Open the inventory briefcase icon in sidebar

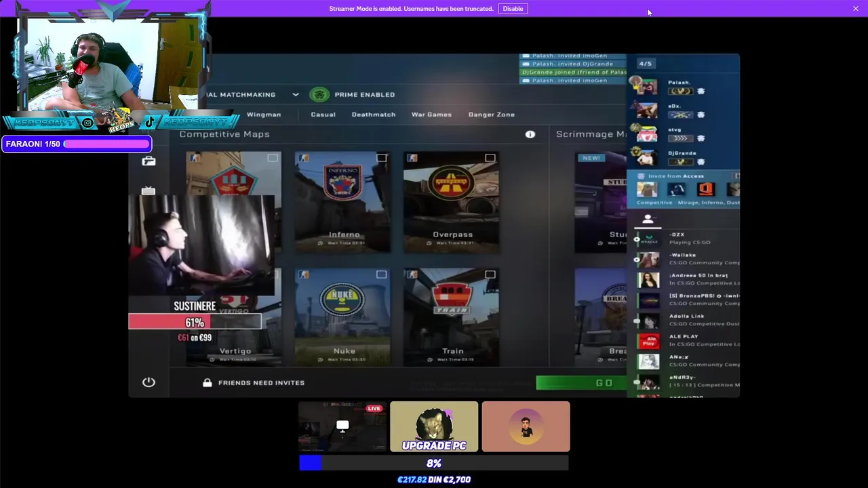pos(149,161)
